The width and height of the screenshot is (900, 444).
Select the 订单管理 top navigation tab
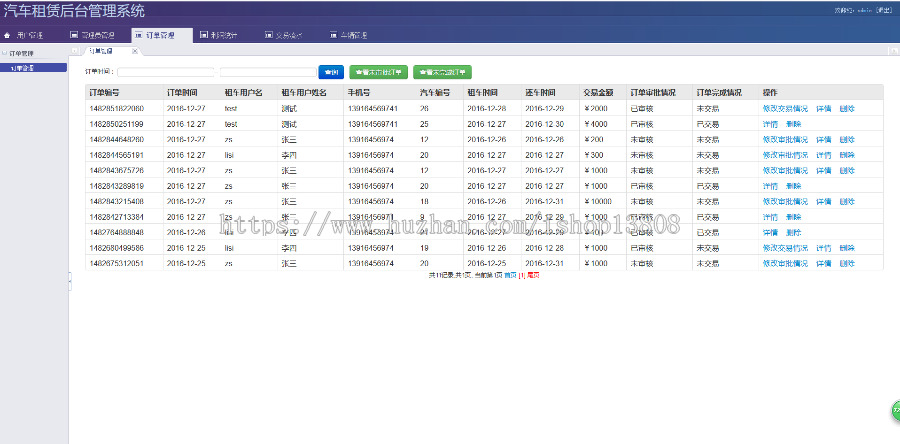click(x=161, y=35)
